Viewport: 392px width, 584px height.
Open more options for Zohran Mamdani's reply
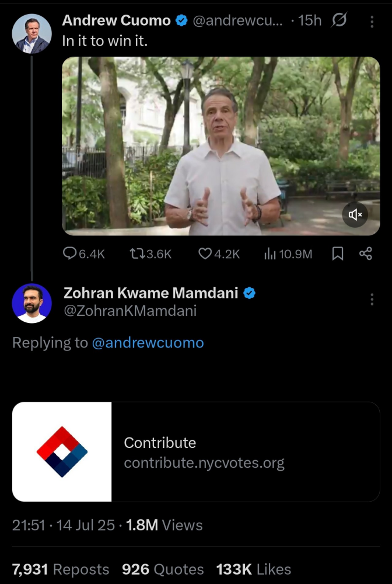pos(372,300)
